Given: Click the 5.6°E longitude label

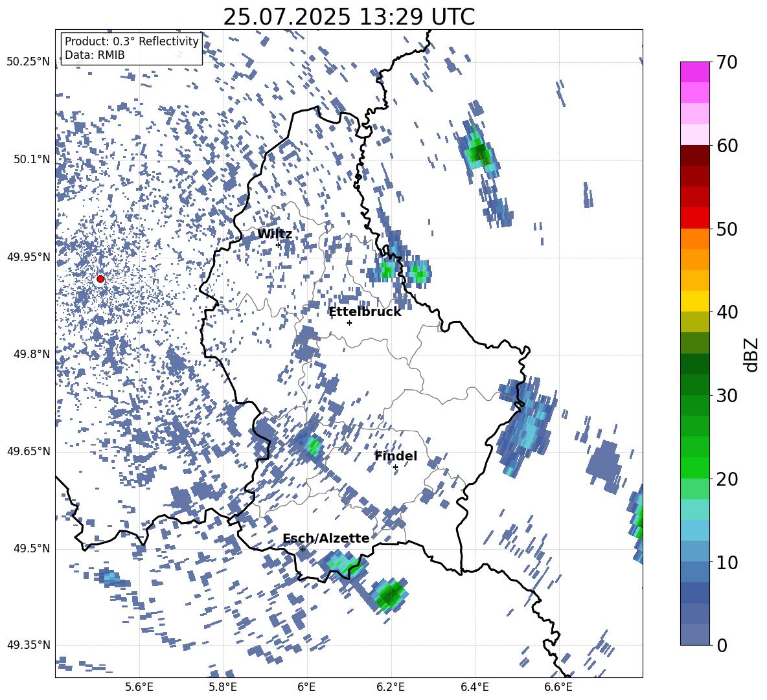Looking at the screenshot, I should coord(139,687).
